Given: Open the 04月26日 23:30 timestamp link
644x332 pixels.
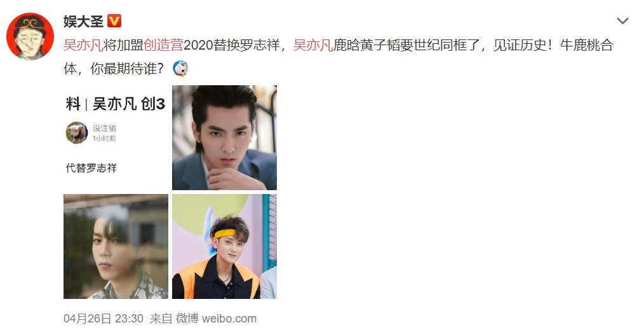Looking at the screenshot, I should pos(104,319).
